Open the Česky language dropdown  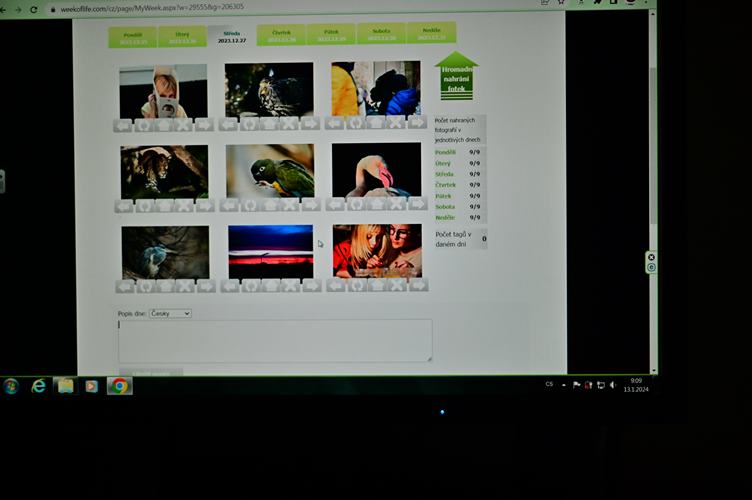(170, 314)
